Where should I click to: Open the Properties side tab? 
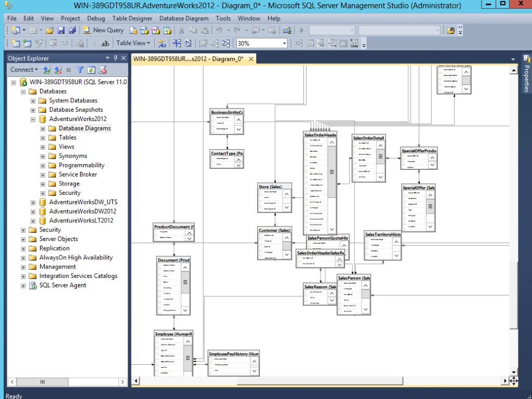[x=527, y=74]
